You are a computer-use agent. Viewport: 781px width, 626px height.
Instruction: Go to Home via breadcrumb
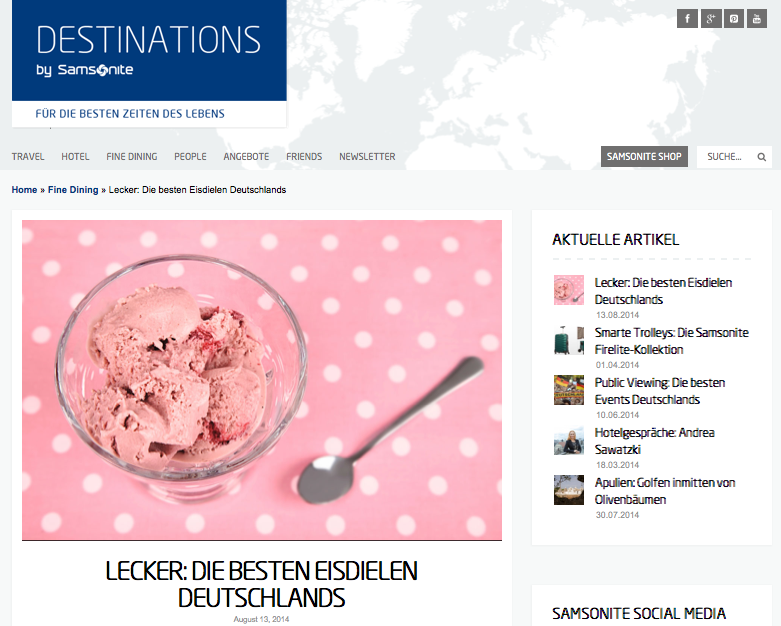(x=24, y=190)
